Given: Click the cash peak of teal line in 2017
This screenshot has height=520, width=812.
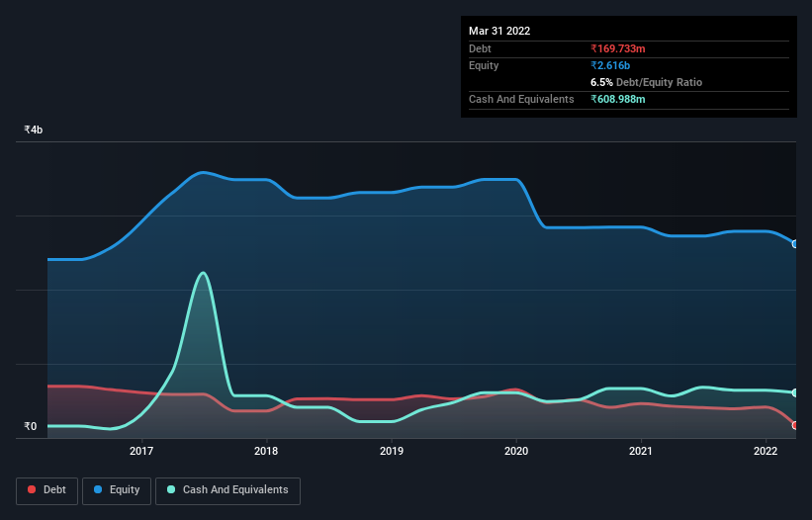Looking at the screenshot, I should tap(204, 273).
